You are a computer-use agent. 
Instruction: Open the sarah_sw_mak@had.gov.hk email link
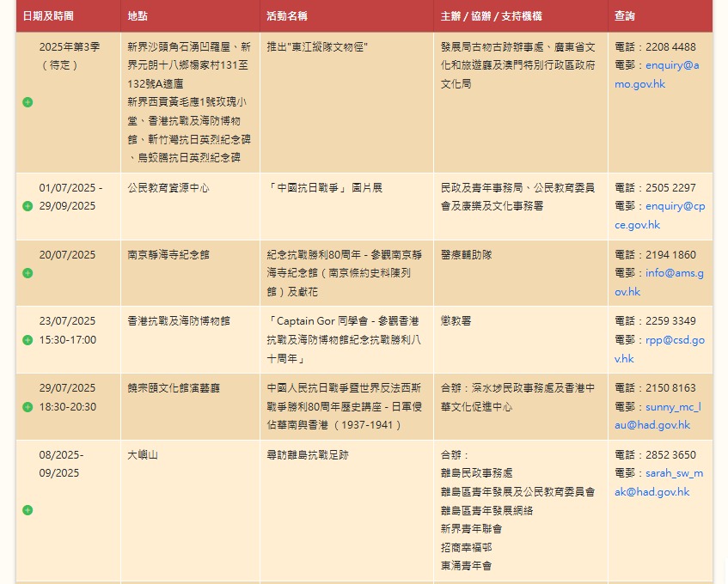pos(659,483)
